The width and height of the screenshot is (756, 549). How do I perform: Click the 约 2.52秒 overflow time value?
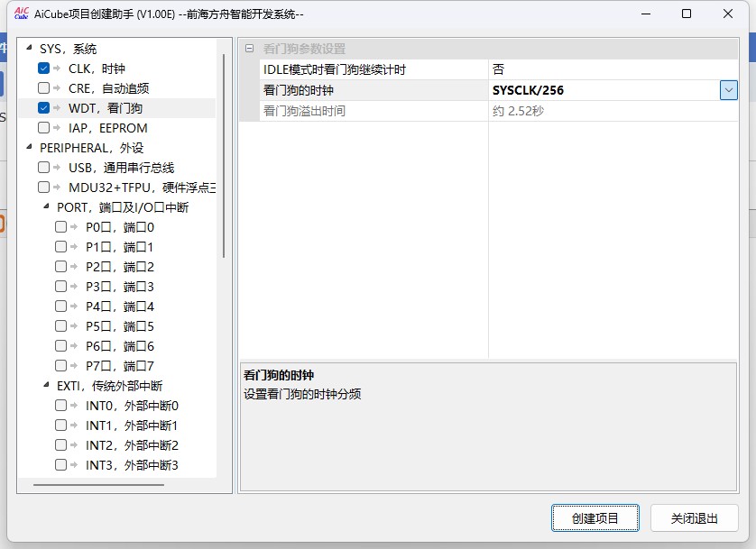tap(519, 111)
